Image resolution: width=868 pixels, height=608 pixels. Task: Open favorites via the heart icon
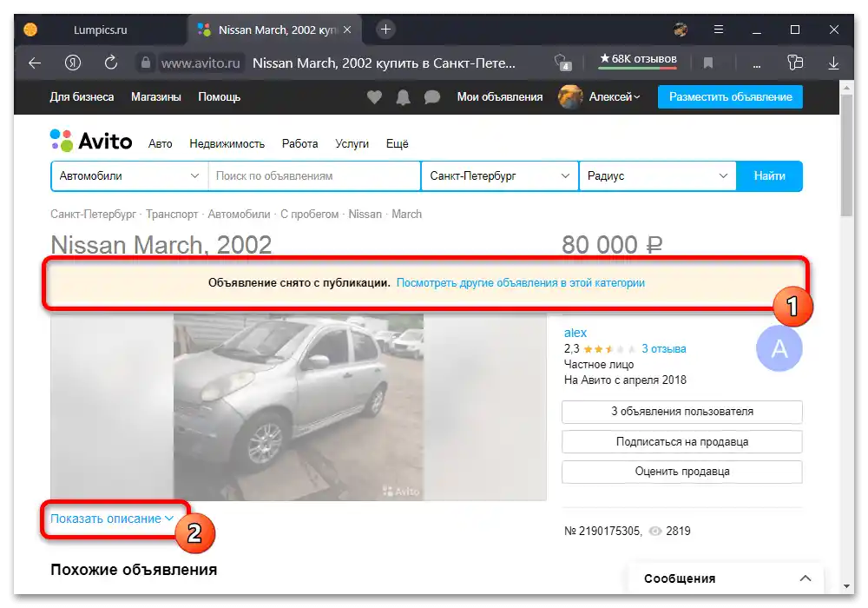click(x=374, y=97)
